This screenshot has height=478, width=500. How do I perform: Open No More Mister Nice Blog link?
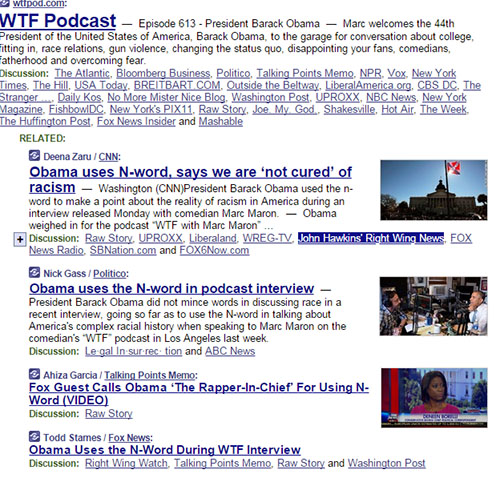(x=166, y=97)
